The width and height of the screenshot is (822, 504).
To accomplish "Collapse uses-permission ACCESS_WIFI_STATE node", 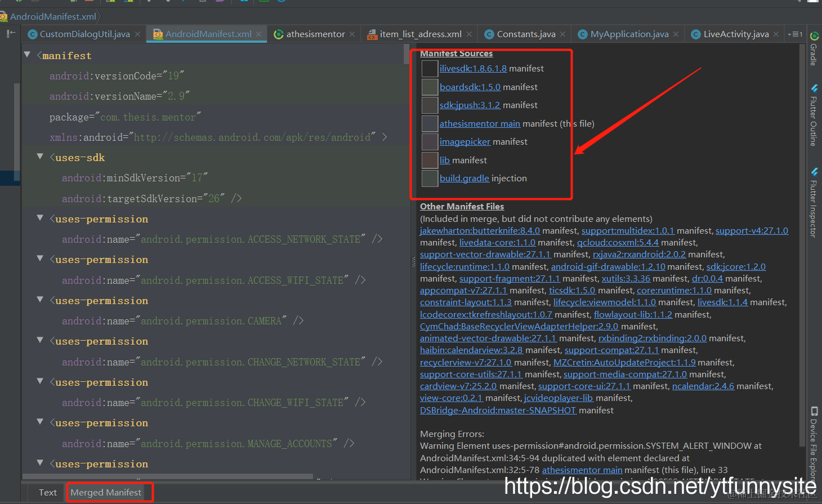I will click(x=40, y=258).
